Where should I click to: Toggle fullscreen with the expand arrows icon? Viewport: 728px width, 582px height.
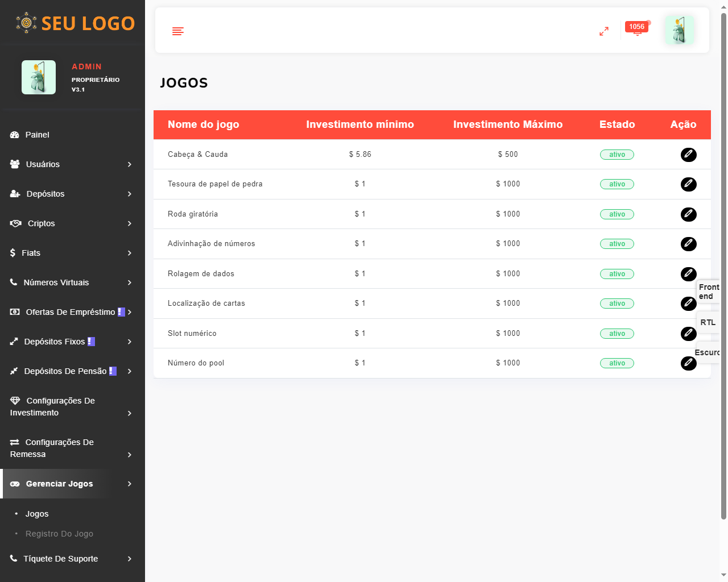click(x=604, y=31)
